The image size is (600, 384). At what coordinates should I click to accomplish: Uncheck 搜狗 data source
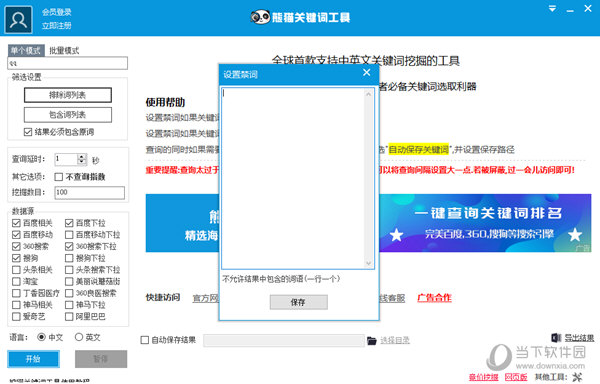pyautogui.click(x=16, y=258)
